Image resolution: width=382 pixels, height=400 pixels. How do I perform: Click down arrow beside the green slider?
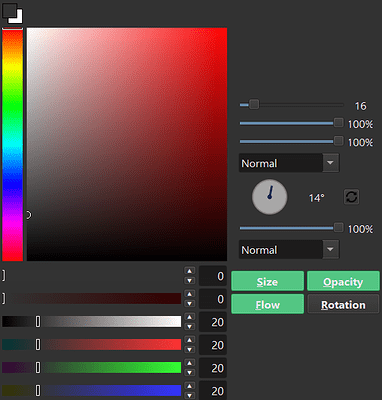[190, 373]
